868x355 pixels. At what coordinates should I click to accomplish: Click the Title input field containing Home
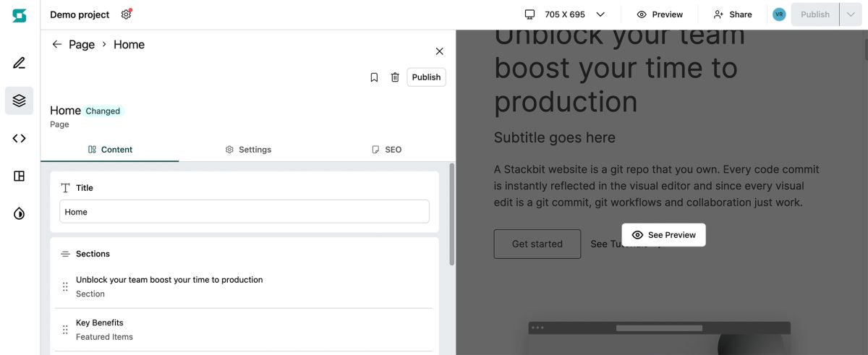click(244, 212)
